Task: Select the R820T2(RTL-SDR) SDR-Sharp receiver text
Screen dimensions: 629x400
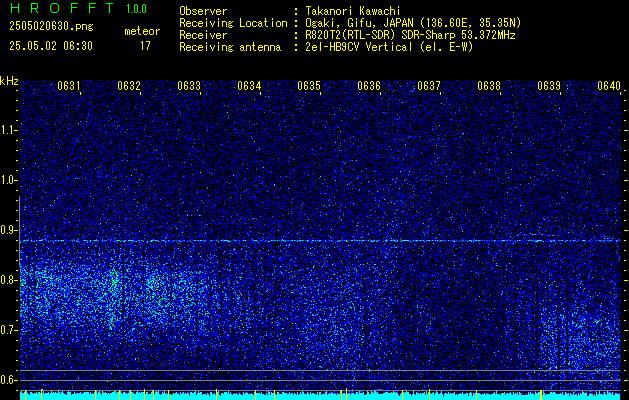Action: [408, 35]
